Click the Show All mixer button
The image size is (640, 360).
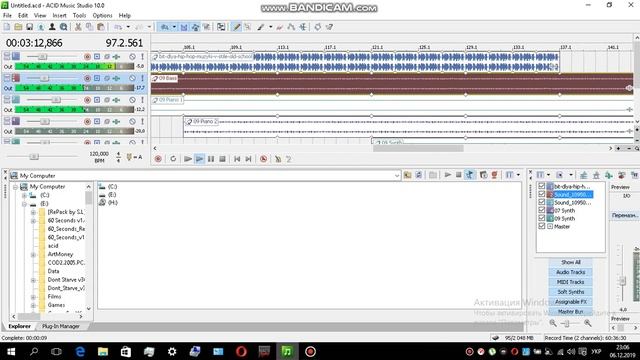click(x=571, y=262)
